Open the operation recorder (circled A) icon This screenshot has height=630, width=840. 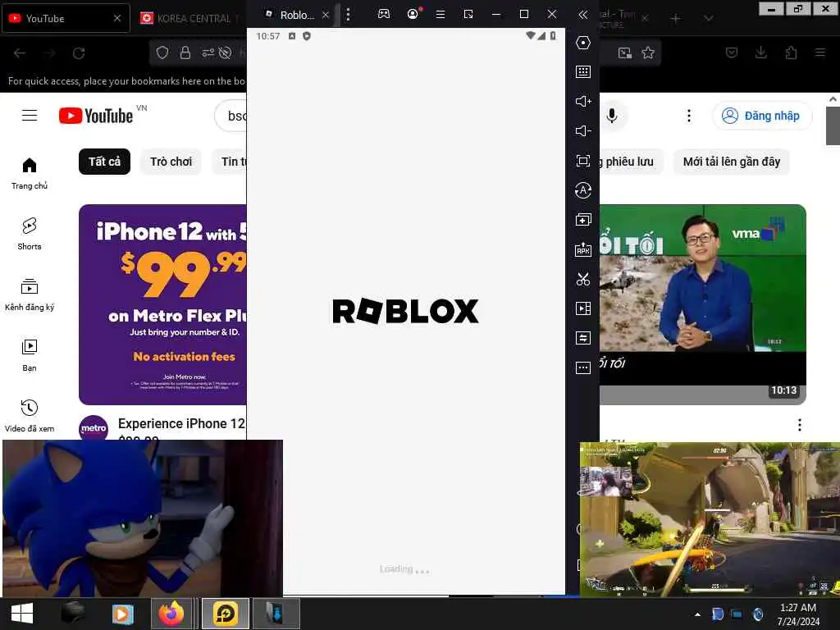pos(583,190)
